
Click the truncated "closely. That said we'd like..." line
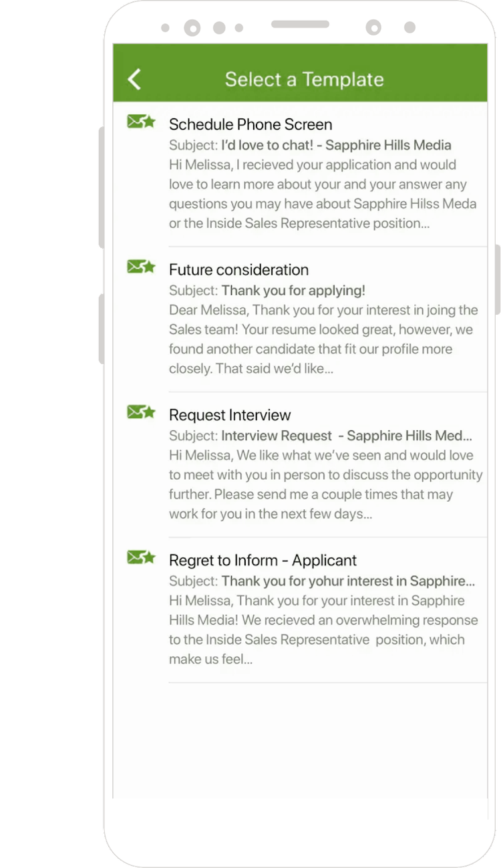pos(251,368)
